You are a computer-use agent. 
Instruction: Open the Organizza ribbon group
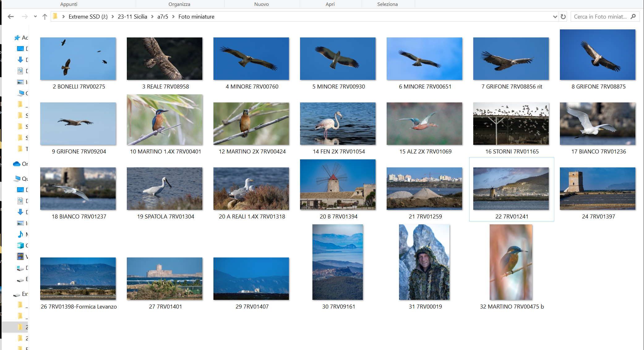(179, 4)
